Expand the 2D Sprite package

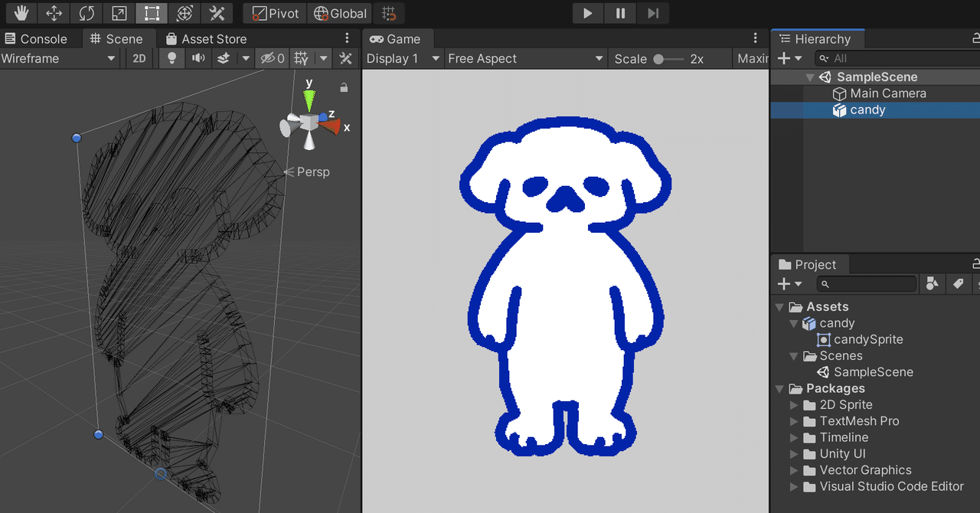point(794,405)
